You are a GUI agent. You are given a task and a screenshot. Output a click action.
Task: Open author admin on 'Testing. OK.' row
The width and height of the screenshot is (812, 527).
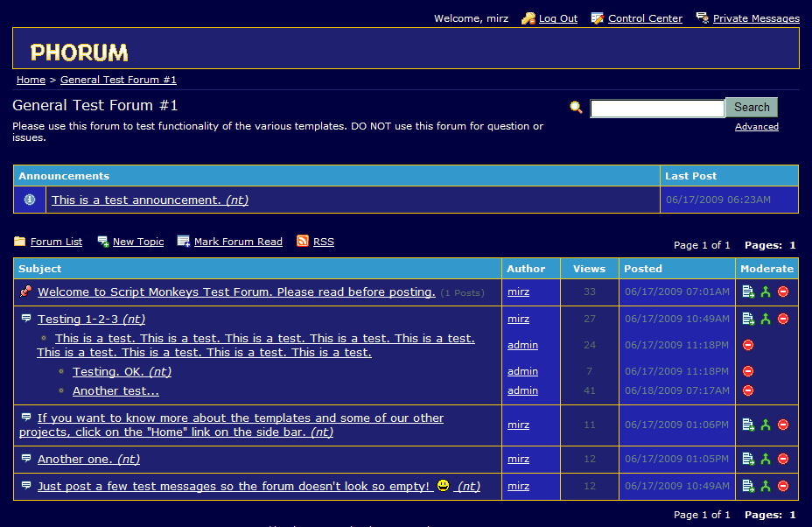[522, 371]
